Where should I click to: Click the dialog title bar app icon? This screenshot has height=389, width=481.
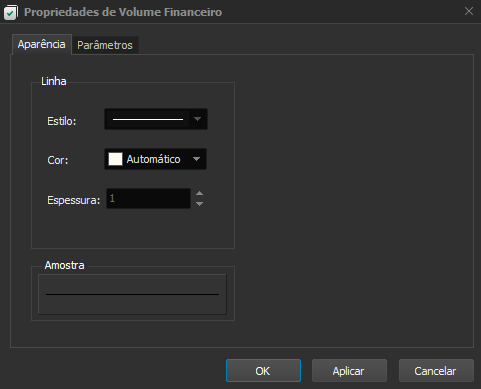tap(10, 13)
